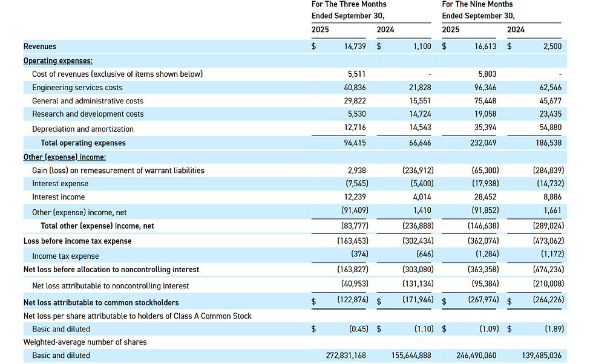The width and height of the screenshot is (593, 364).
Task: Click the research and development value 14,724
Action: click(x=420, y=114)
